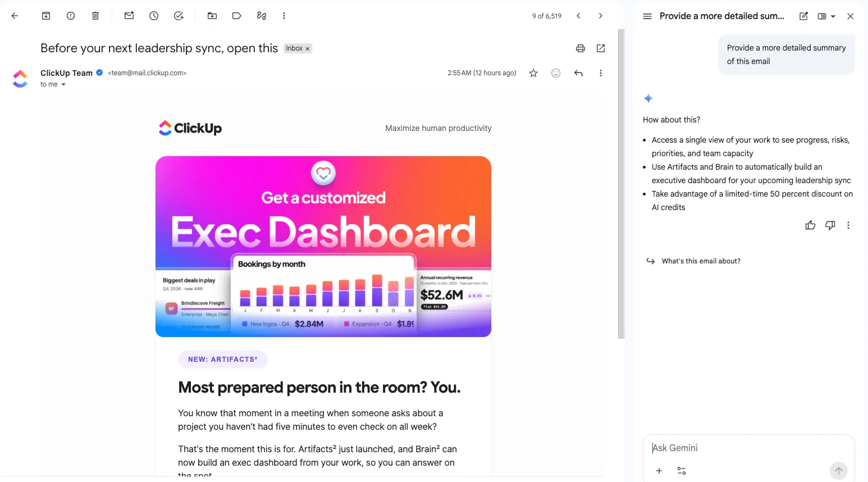Open the toolbar's three-dot more menu

284,16
